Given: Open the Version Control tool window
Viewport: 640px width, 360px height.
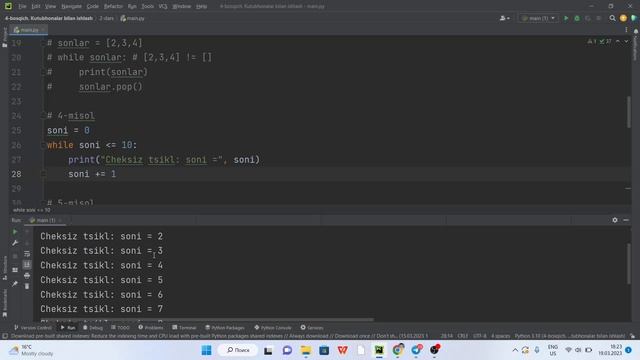Looking at the screenshot, I should click(x=33, y=327).
